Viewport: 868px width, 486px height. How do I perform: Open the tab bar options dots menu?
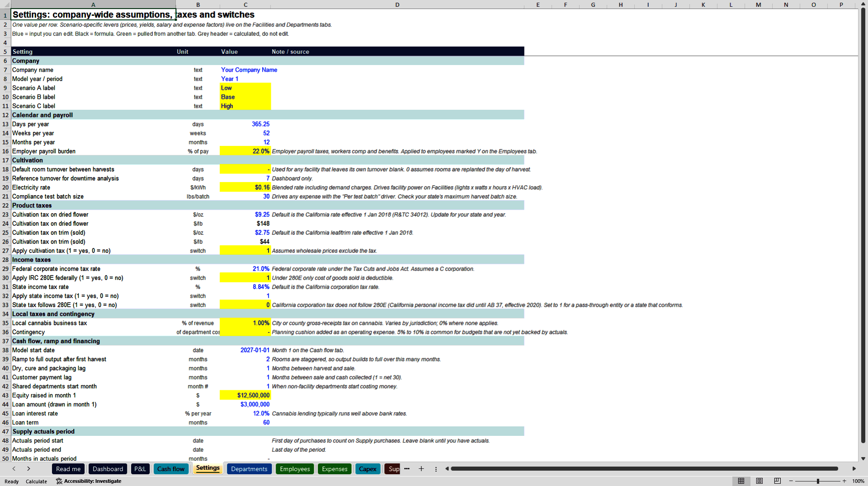pyautogui.click(x=436, y=469)
